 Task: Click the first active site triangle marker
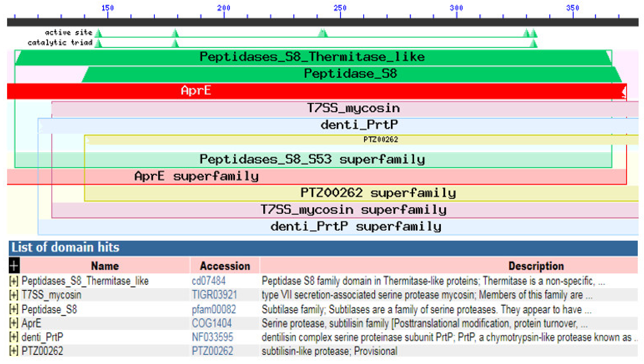[x=99, y=33]
